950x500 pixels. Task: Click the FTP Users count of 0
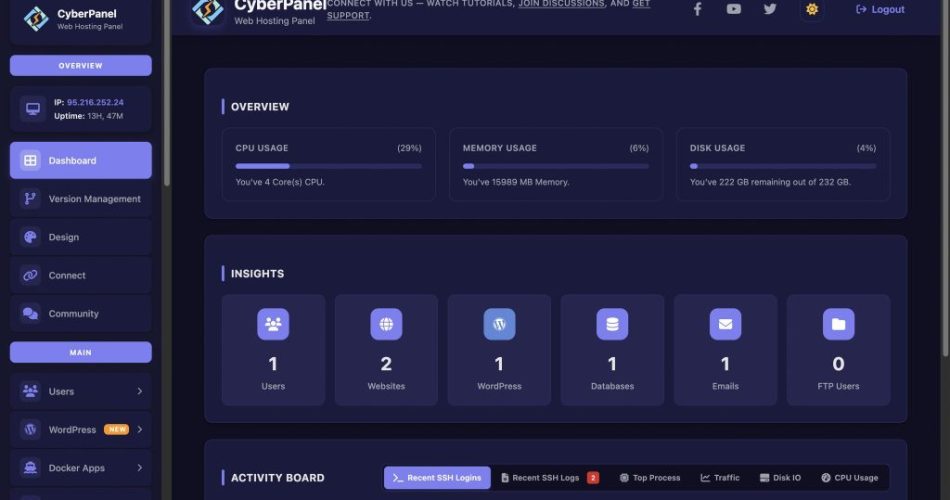[839, 364]
